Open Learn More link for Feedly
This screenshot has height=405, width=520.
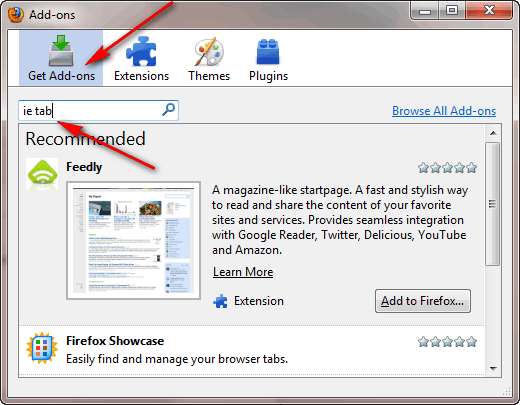243,272
